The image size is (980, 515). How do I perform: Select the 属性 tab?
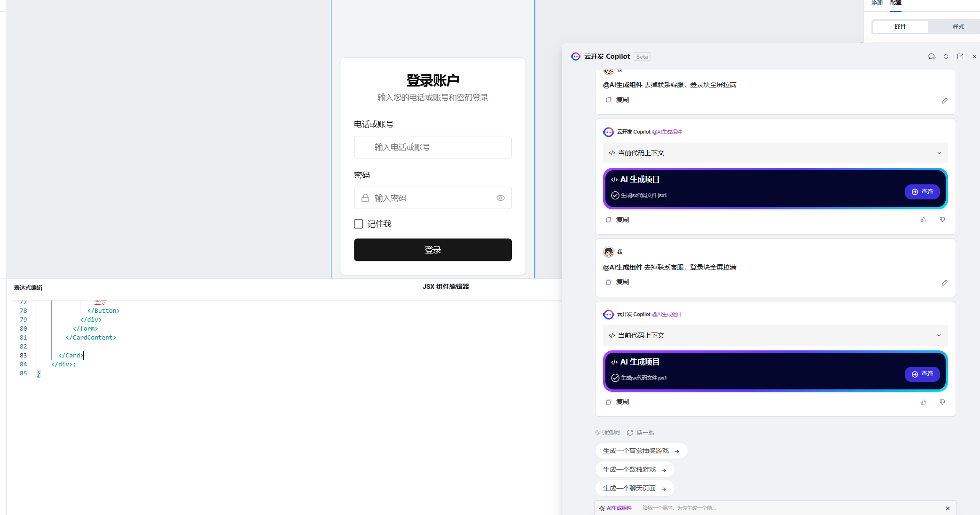coord(900,27)
